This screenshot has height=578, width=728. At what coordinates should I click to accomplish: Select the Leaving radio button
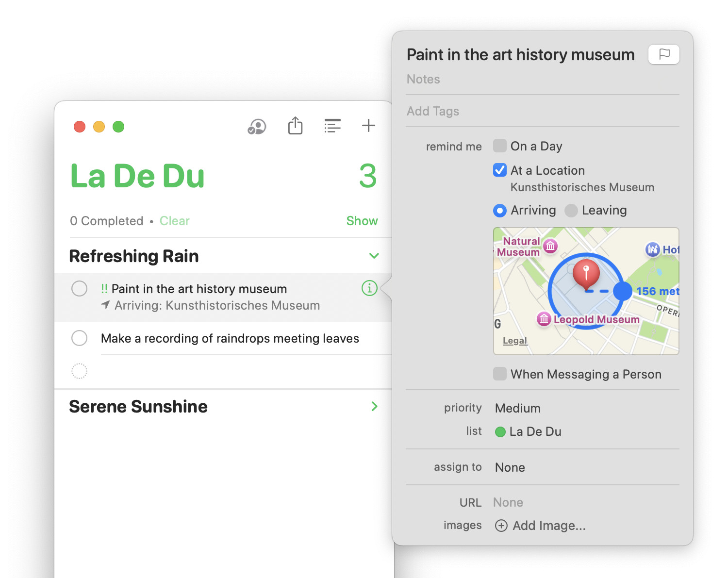tap(571, 210)
